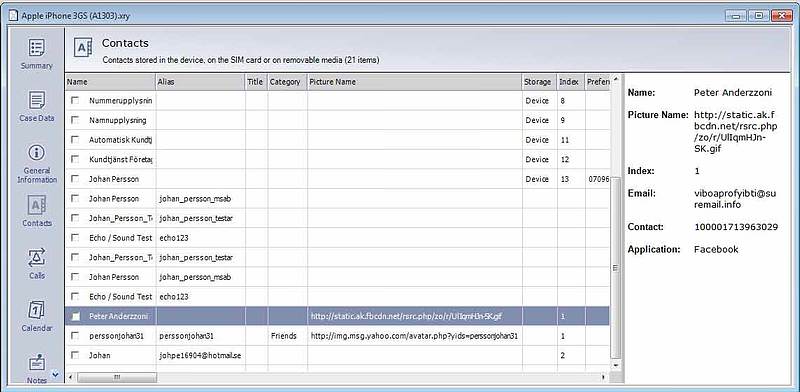800x392 pixels.
Task: Maximize the XRY window
Action: pos(759,16)
